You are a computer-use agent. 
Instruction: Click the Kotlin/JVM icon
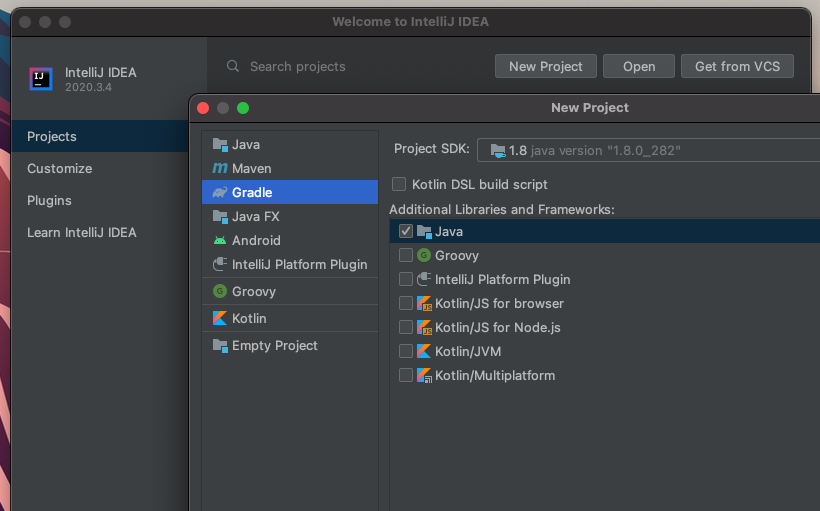click(x=424, y=351)
